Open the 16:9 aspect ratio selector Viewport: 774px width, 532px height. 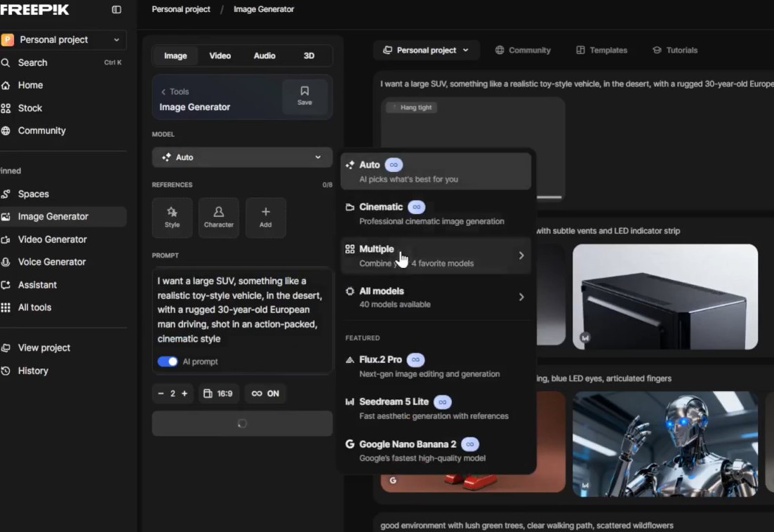point(218,394)
